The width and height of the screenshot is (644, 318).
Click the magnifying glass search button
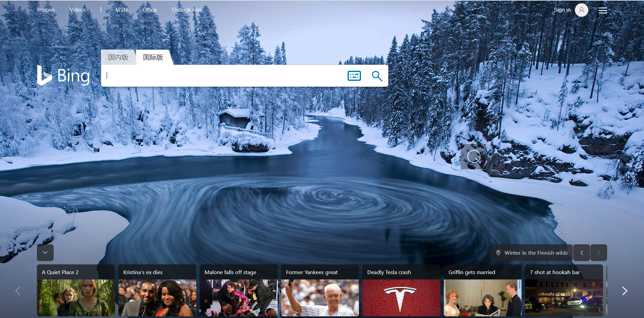377,76
